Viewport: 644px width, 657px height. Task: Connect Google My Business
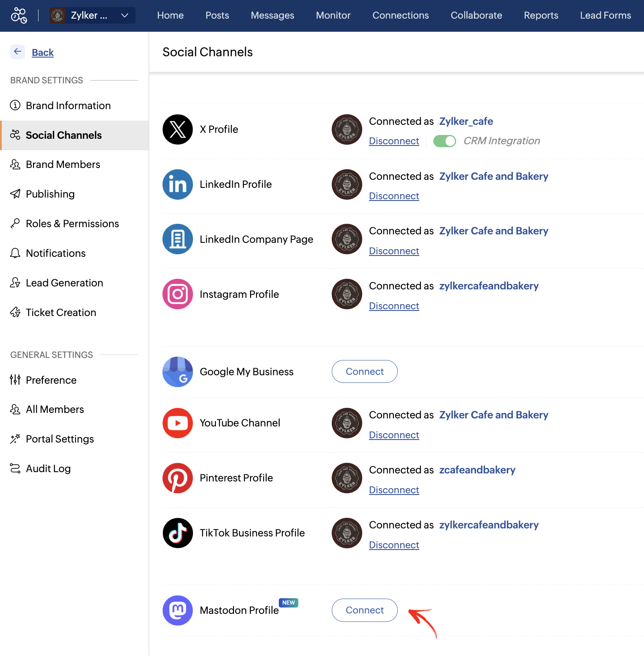(x=364, y=371)
